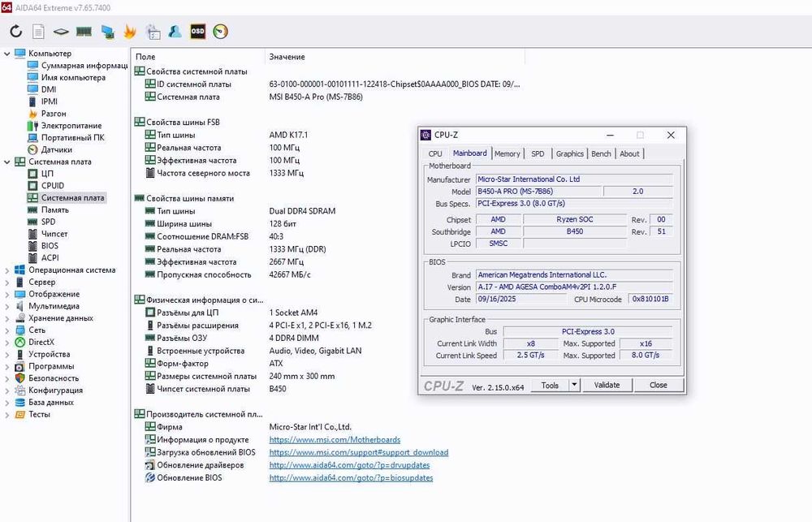Open the IPMI tree item
This screenshot has width=812, height=522.
click(50, 101)
